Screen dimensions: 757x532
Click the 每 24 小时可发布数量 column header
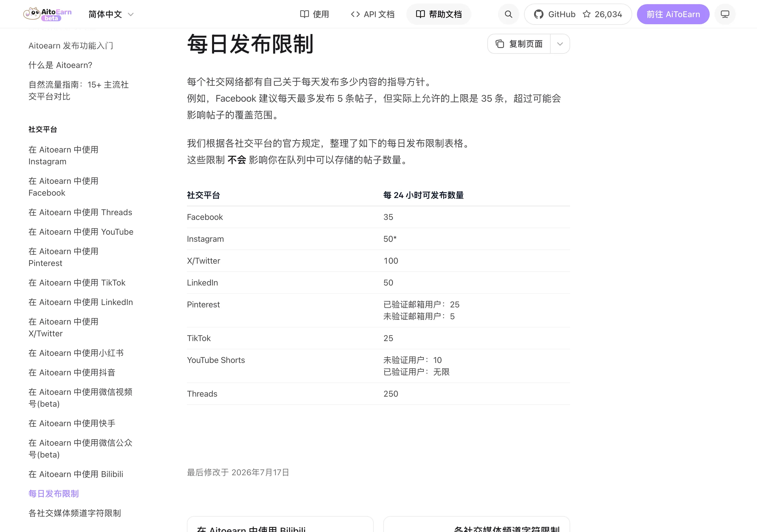423,195
